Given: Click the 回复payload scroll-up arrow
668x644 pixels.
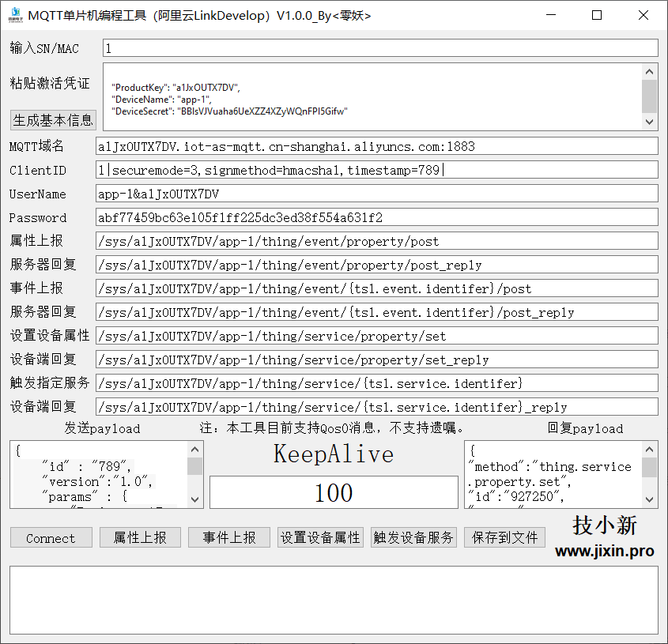Looking at the screenshot, I should tap(651, 449).
